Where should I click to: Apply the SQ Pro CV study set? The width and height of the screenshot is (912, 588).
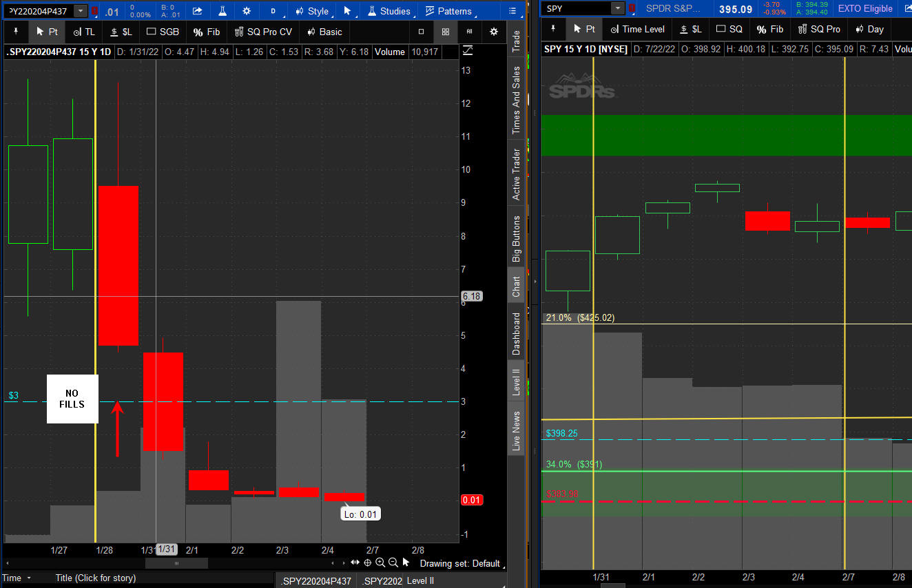[x=263, y=32]
